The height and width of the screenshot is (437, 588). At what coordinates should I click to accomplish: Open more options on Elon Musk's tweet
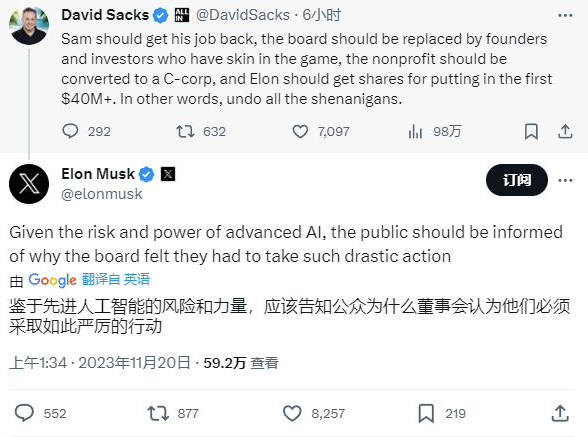(565, 180)
